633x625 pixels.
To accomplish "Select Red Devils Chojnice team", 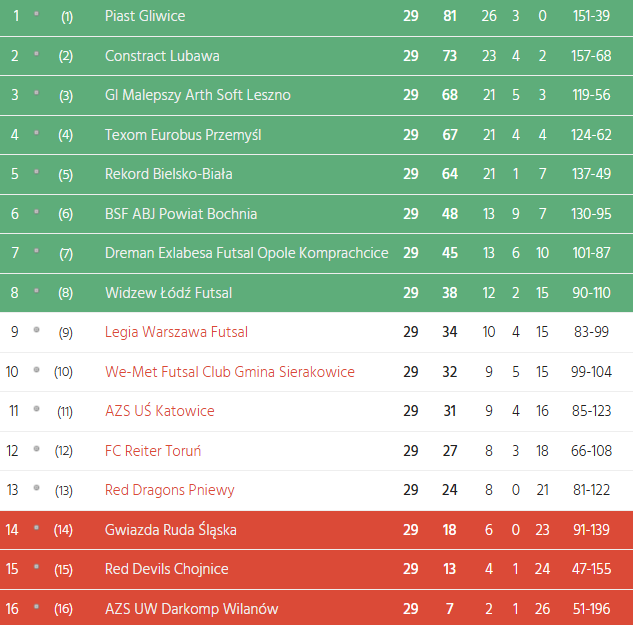I will 167,569.
